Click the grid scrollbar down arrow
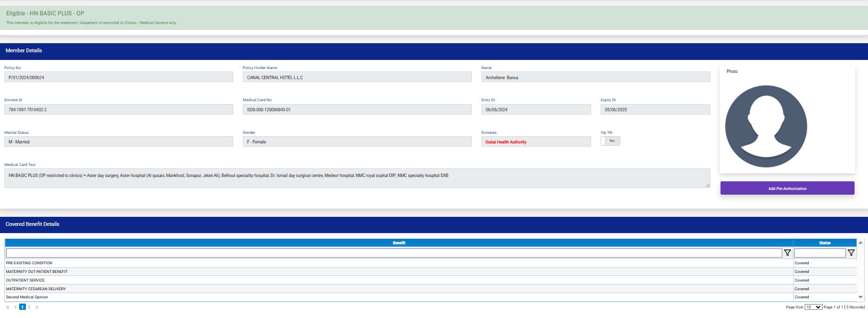The image size is (868, 318). pyautogui.click(x=860, y=297)
